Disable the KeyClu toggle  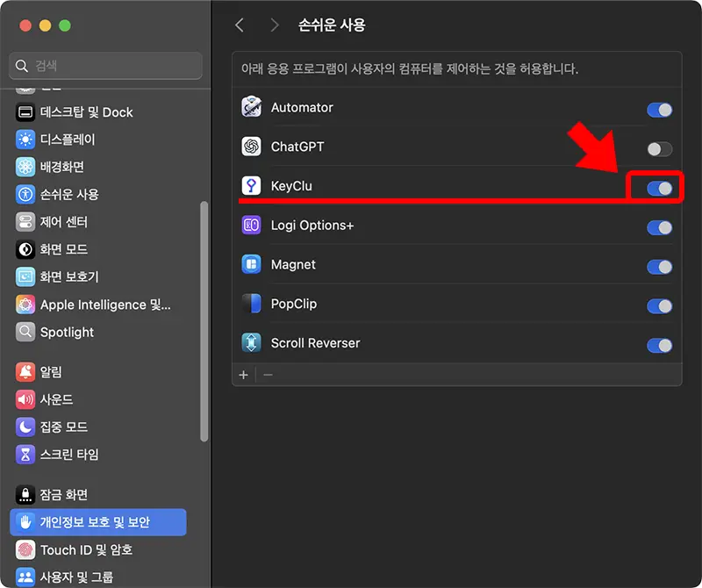(x=658, y=186)
